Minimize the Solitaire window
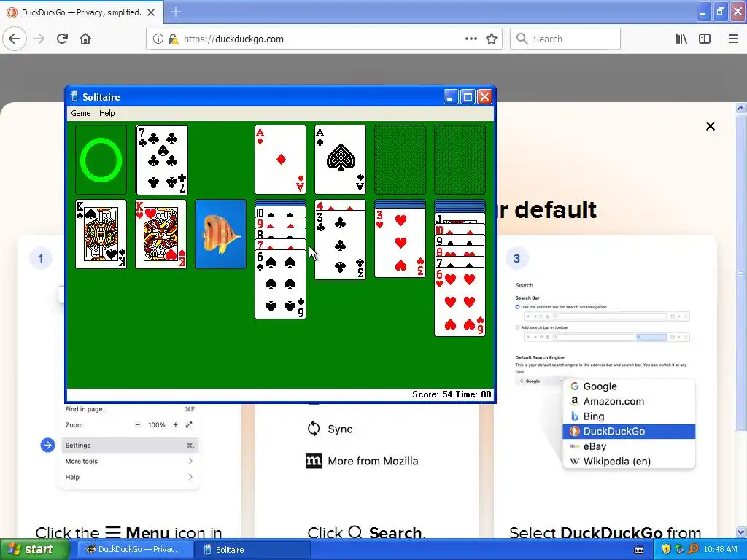This screenshot has height=560, width=747. (451, 97)
